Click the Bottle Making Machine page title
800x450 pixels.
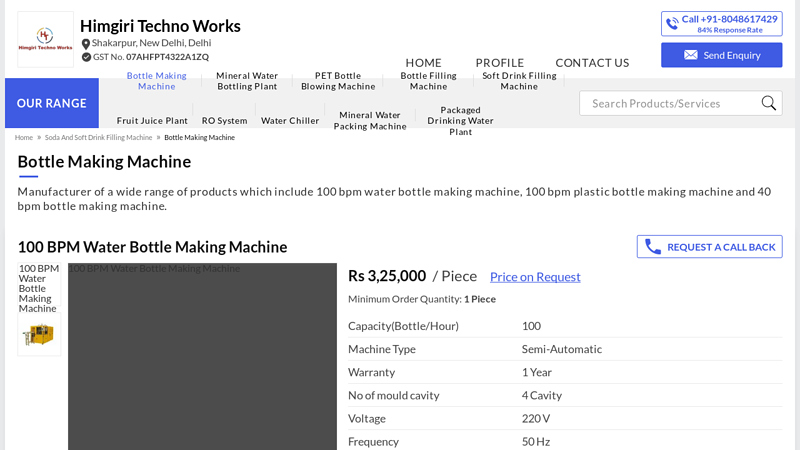(x=104, y=162)
